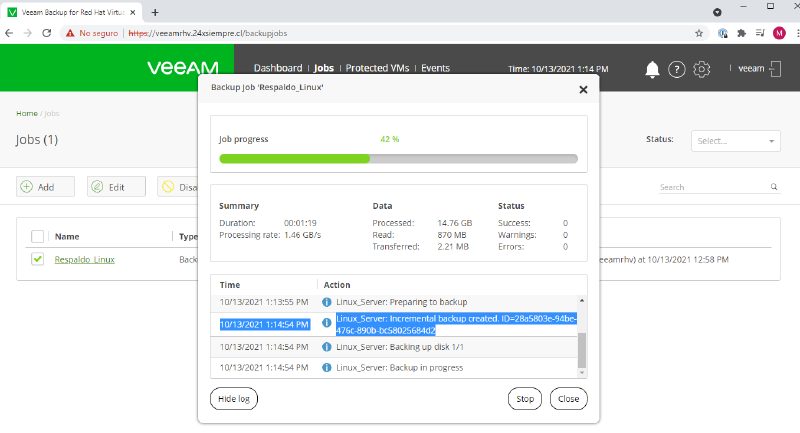Close the Veeam Backup browser tab
Screen dimensions: 800x433
click(133, 12)
